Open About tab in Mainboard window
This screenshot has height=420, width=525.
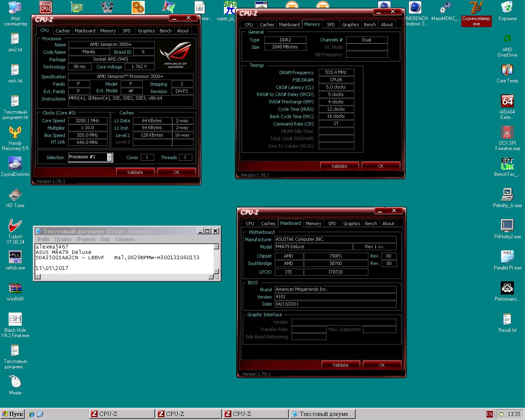[x=388, y=224]
